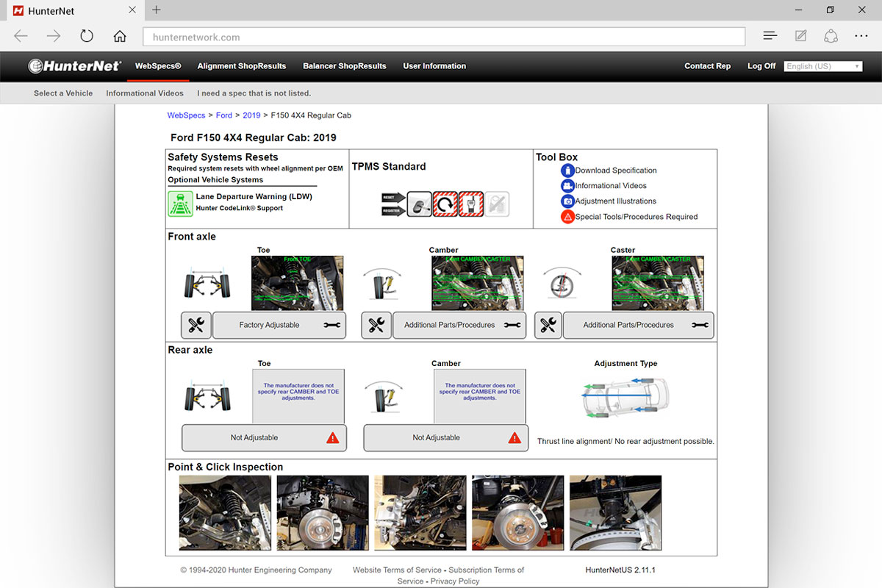
Task: Click the Special Tools/Procedures Required warning icon
Action: pyautogui.click(x=567, y=216)
